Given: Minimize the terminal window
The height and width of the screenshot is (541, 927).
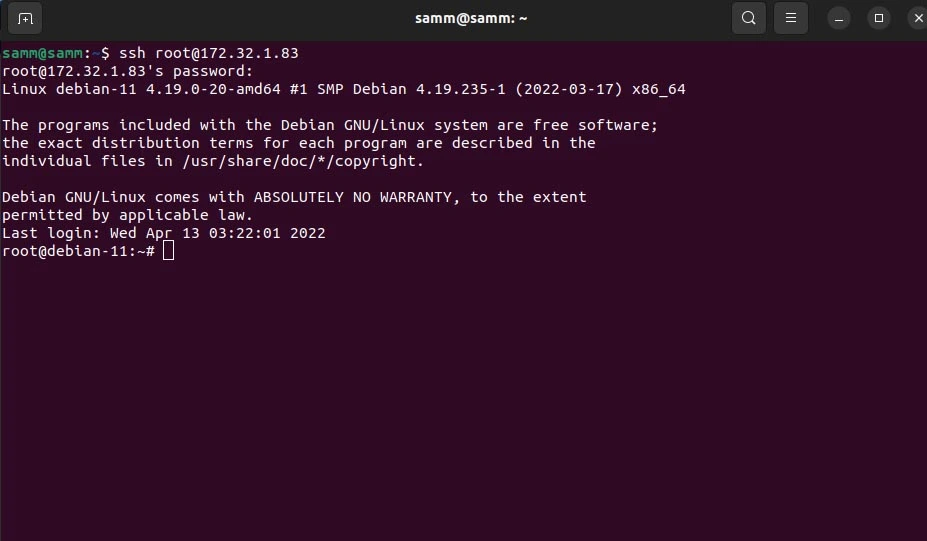Looking at the screenshot, I should (838, 18).
